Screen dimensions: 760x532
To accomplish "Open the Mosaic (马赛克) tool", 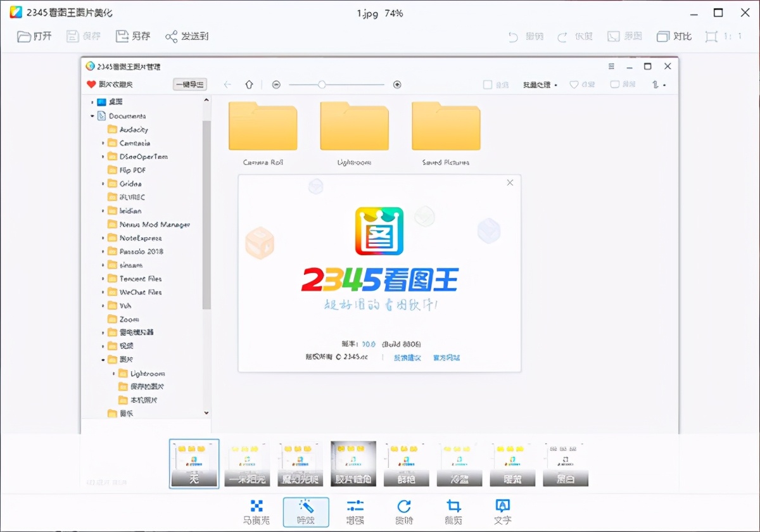I will (x=256, y=512).
